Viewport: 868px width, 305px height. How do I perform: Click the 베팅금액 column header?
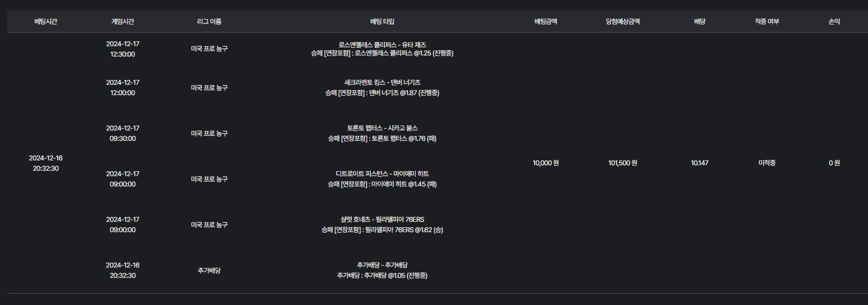pos(545,22)
